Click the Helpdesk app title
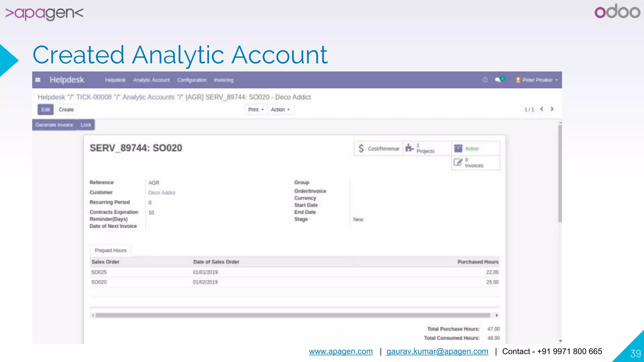The height and width of the screenshot is (362, 644). point(67,80)
